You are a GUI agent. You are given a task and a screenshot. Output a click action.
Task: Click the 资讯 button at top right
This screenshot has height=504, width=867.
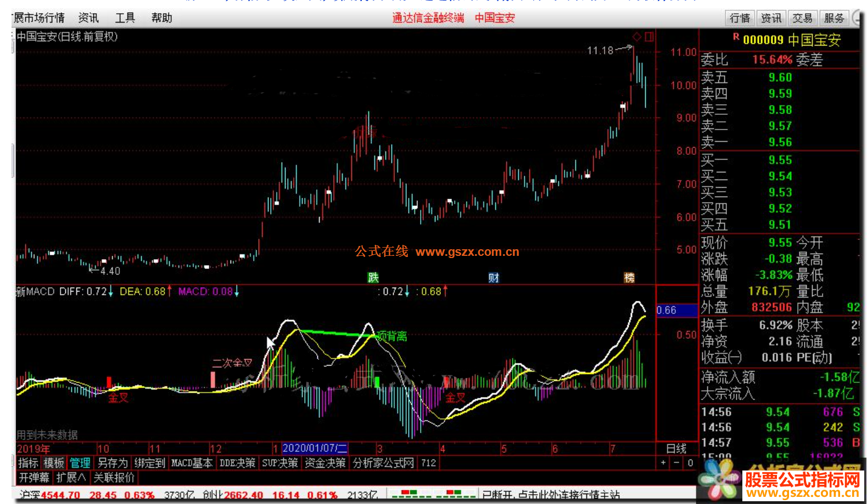(771, 18)
